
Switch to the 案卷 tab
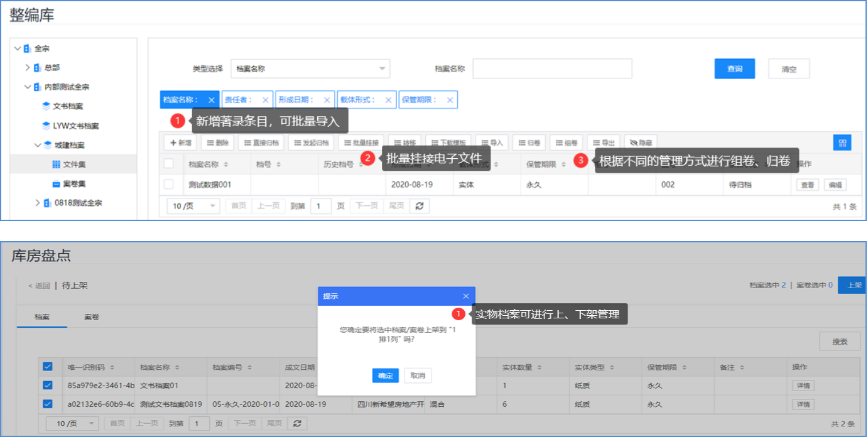click(x=92, y=317)
